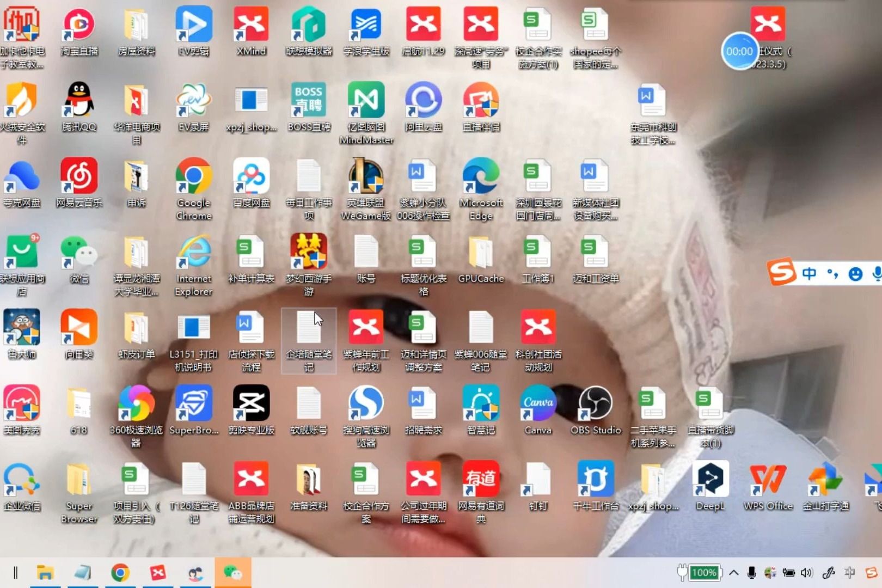The height and width of the screenshot is (588, 882).
Task: Click the battery 100% indicator
Action: tap(699, 572)
